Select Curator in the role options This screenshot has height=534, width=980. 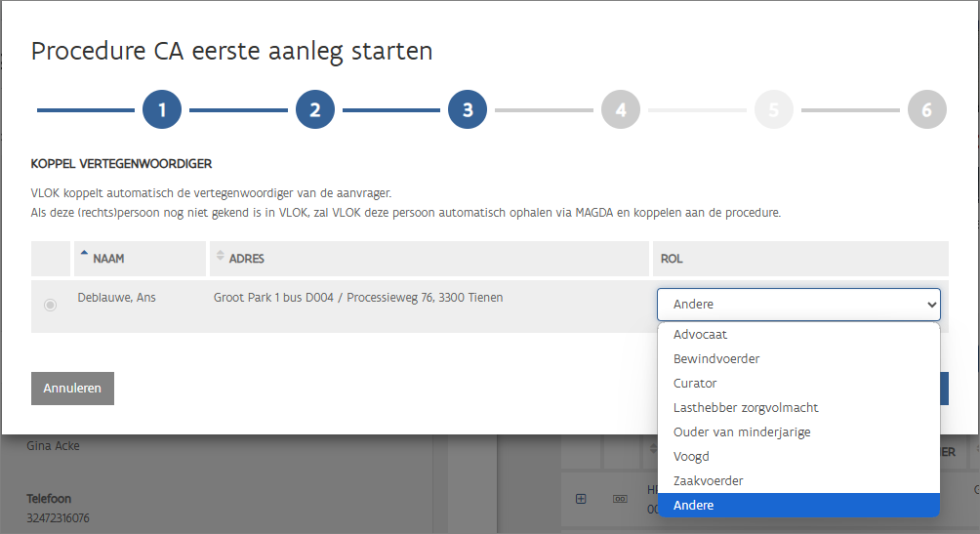tap(694, 384)
